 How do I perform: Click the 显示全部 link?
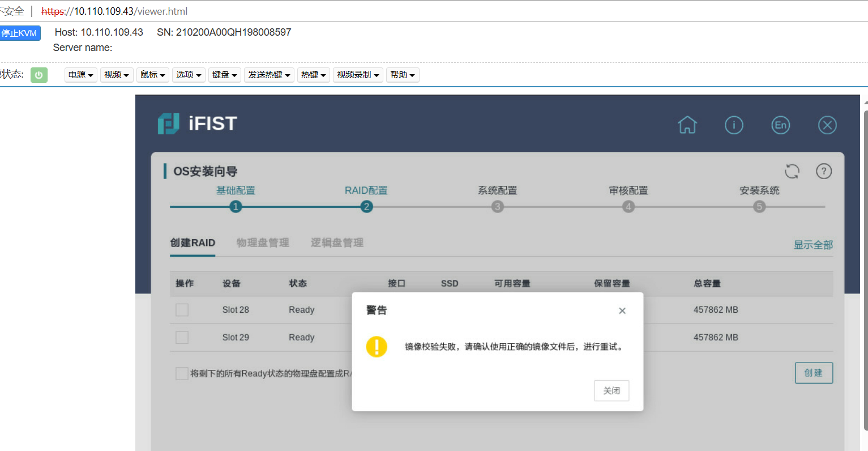[813, 245]
